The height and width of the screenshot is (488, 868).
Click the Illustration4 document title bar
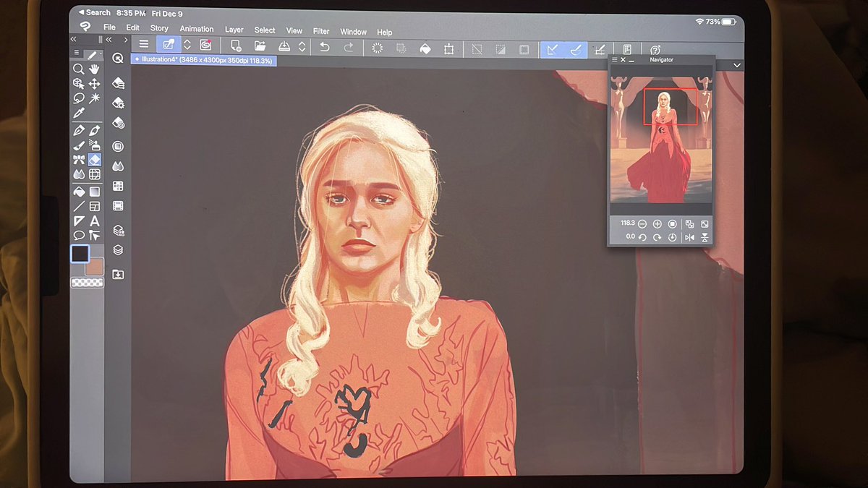coord(203,61)
